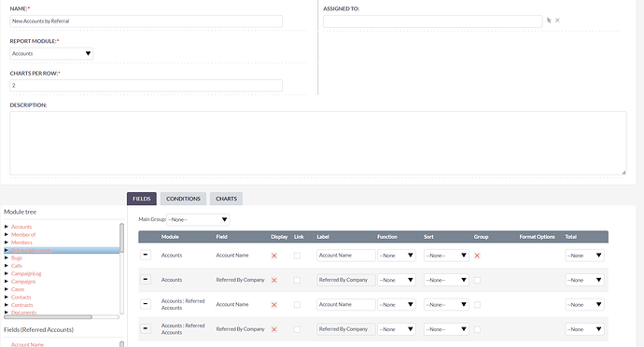Viewport: 644px width, 347px height.
Task: Enable the Link checkbox for the first Account Name row
Action: [x=297, y=256]
